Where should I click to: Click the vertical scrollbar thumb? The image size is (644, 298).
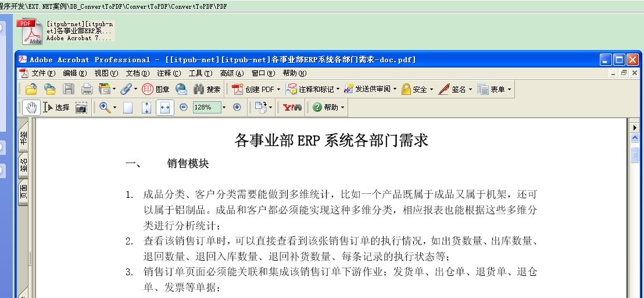click(x=635, y=155)
